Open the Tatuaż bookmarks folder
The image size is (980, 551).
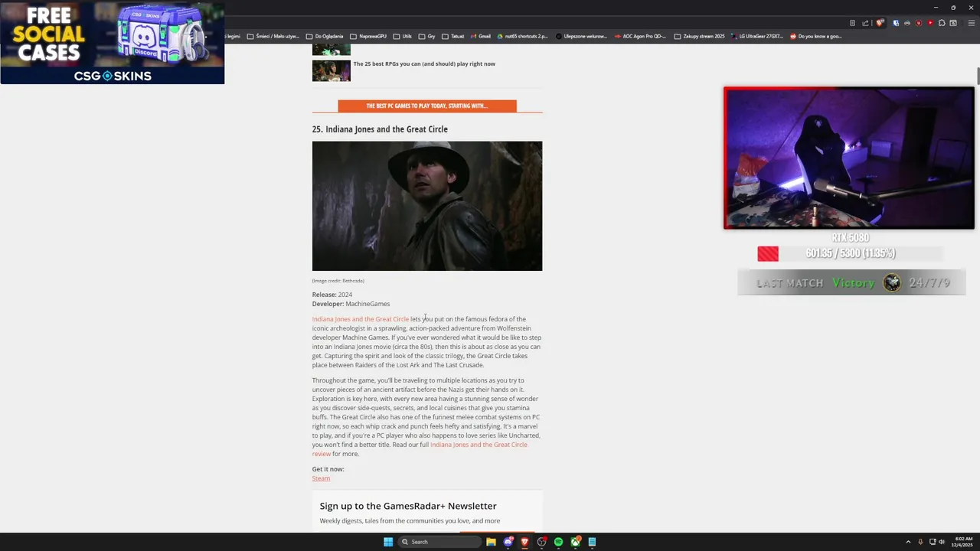click(x=452, y=36)
